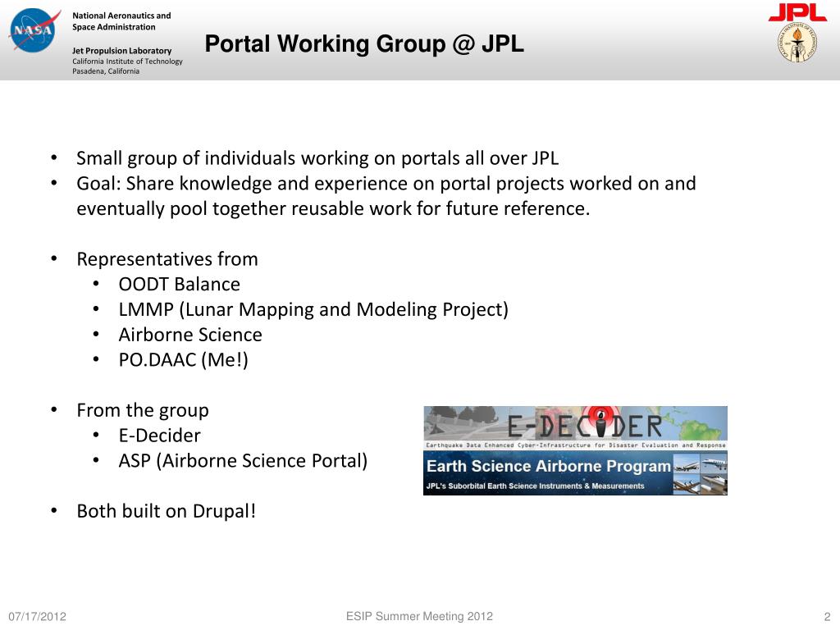Select the From the group bullet

pos(143,410)
